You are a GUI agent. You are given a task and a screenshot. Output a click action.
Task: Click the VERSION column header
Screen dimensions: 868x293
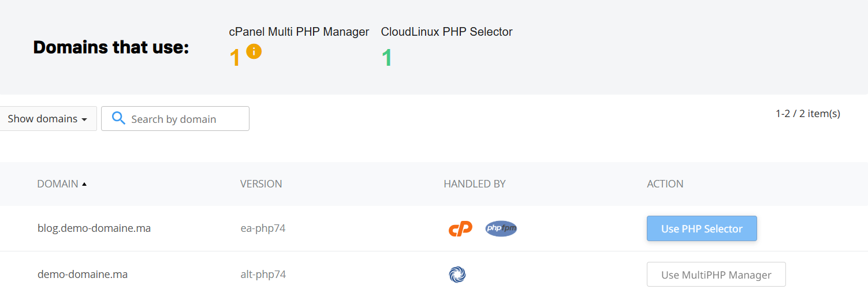coord(261,184)
